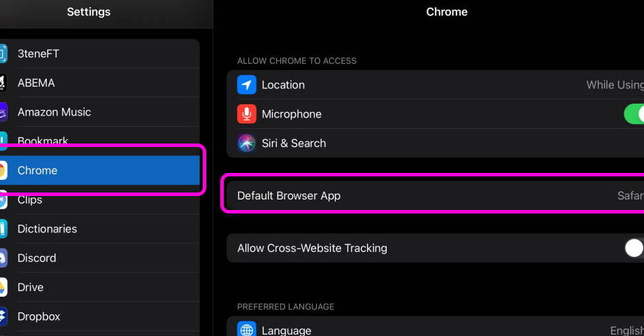The height and width of the screenshot is (336, 644).
Task: Select Clips in the app list
Action: (x=100, y=200)
